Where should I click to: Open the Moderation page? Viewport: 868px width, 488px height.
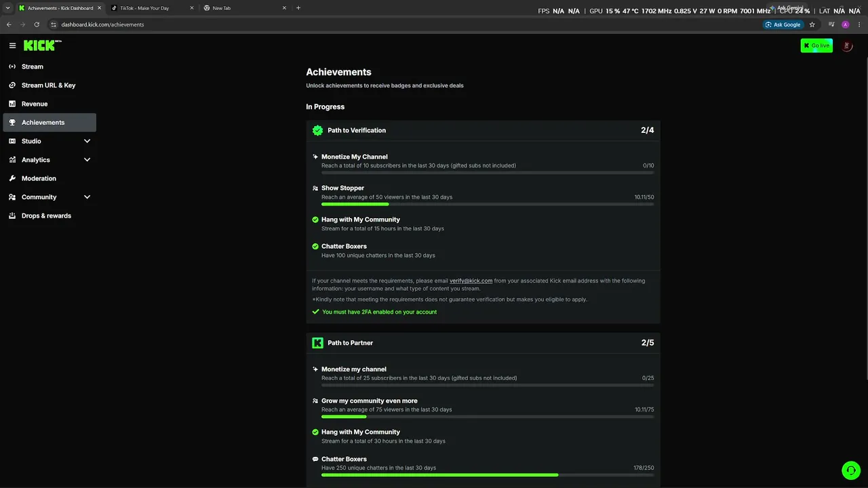coord(50,178)
